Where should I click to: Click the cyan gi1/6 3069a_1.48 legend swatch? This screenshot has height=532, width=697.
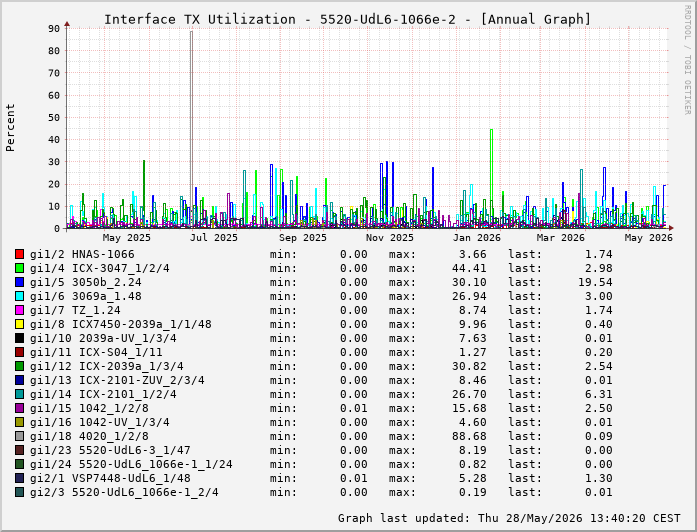[19, 296]
